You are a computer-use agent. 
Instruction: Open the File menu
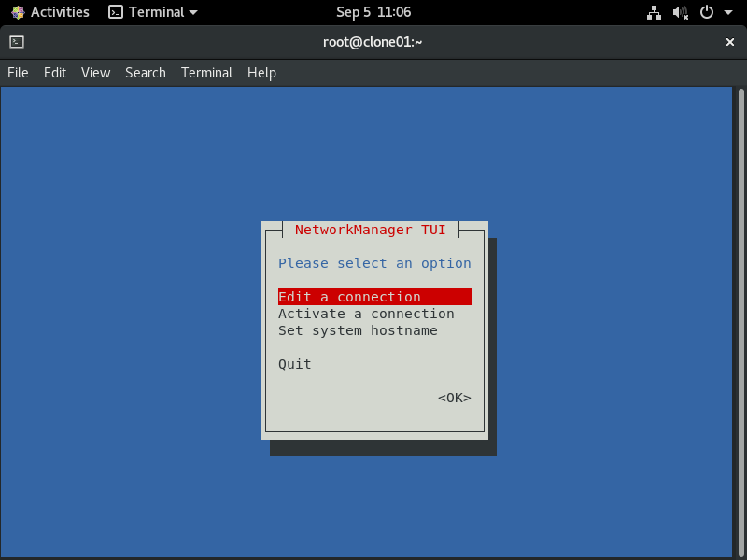(18, 73)
